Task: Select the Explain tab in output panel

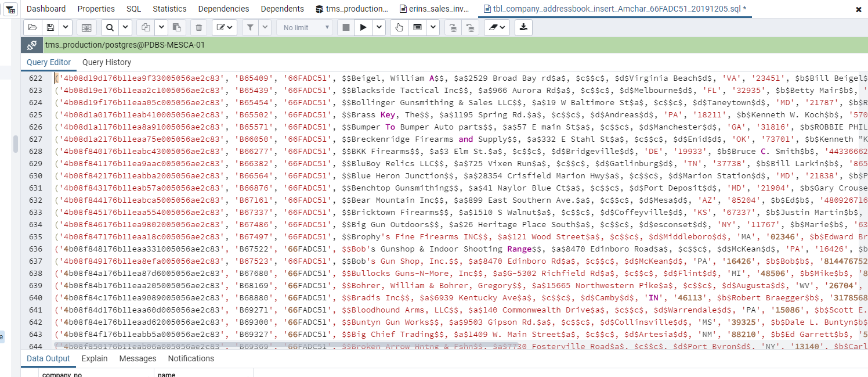Action: [95, 358]
